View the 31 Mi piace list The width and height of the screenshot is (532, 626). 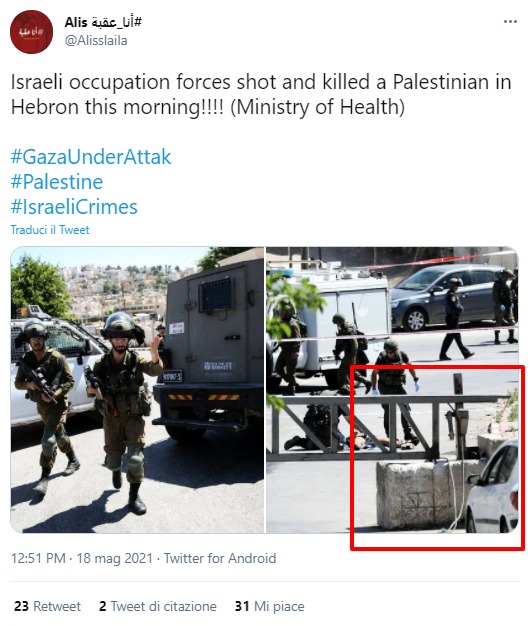tap(269, 606)
